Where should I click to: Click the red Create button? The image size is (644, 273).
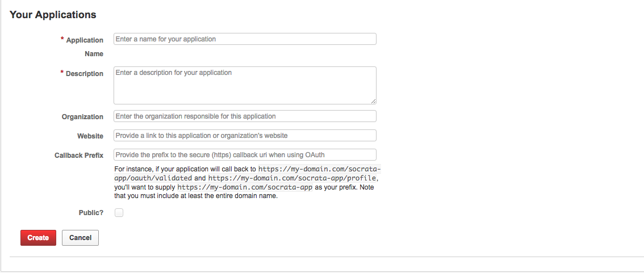[38, 238]
